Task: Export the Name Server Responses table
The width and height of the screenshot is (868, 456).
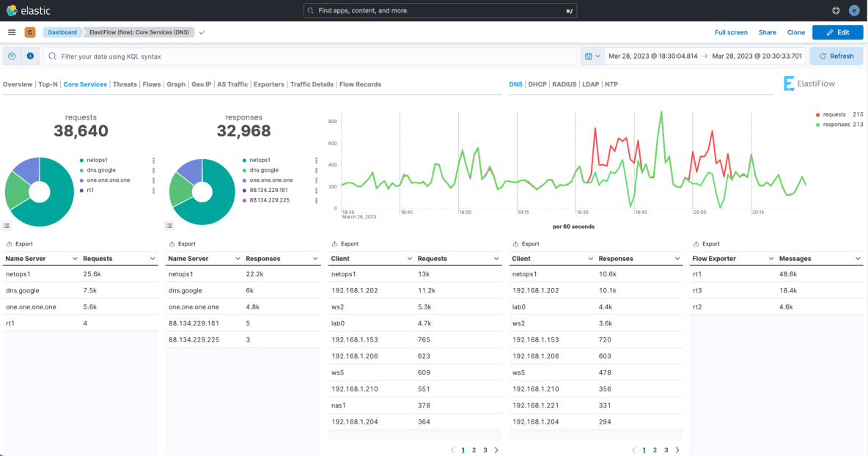Action: 182,243
